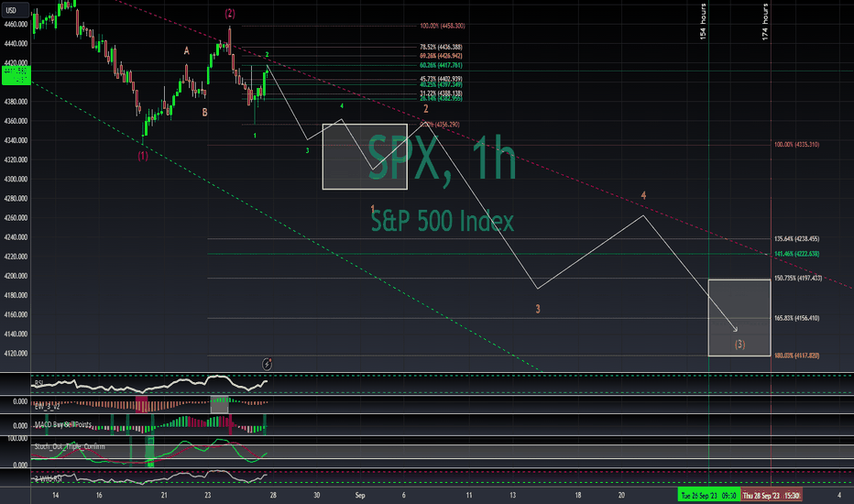
Task: Click the orange (3) wave label in target box
Action: 739,345
